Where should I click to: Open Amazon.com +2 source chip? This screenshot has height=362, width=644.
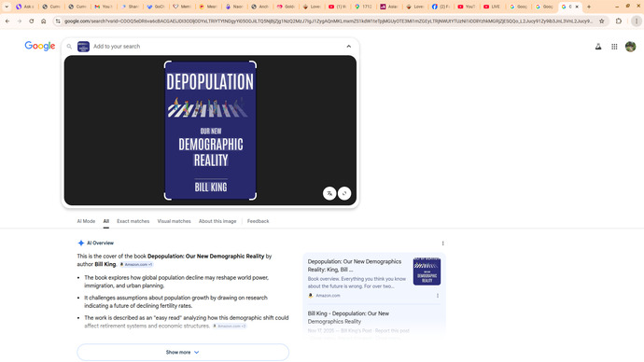click(x=230, y=326)
